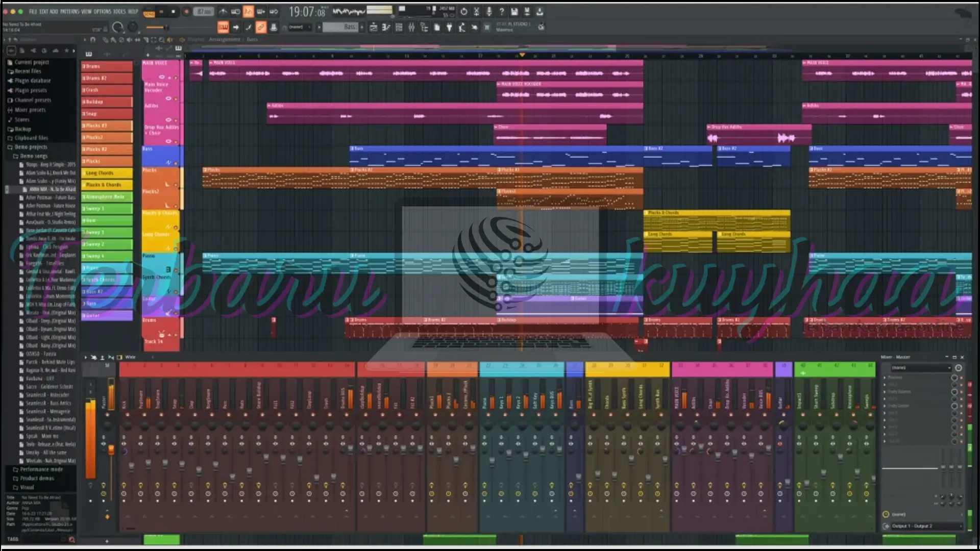Image resolution: width=980 pixels, height=551 pixels.
Task: Toggle the orange multilink to controllers button
Action: click(x=261, y=27)
